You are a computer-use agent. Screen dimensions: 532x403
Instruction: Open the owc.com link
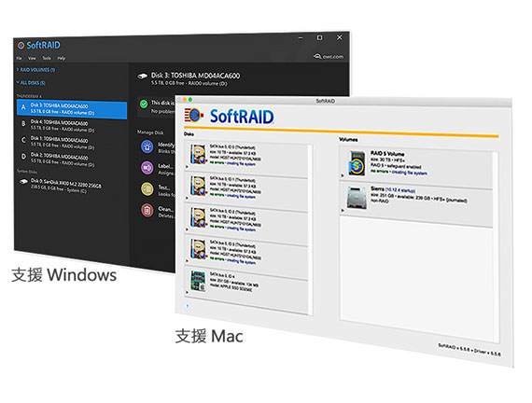(329, 56)
